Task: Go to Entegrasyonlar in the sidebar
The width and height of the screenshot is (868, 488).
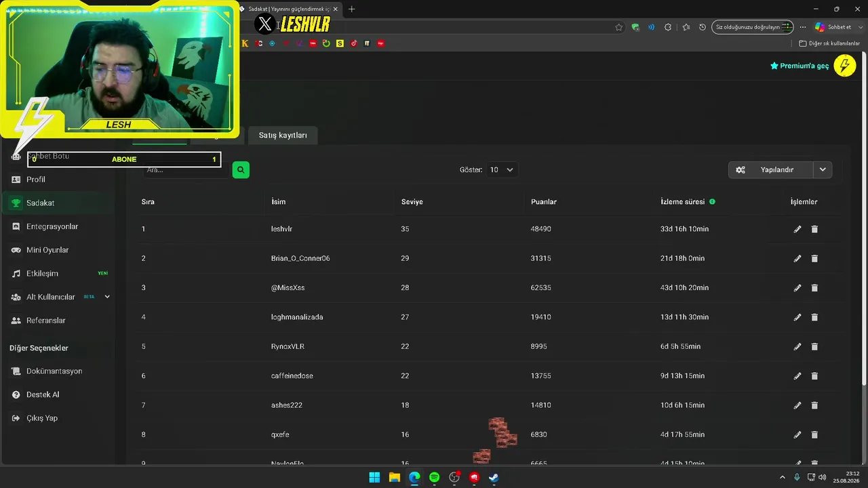Action: point(58,226)
